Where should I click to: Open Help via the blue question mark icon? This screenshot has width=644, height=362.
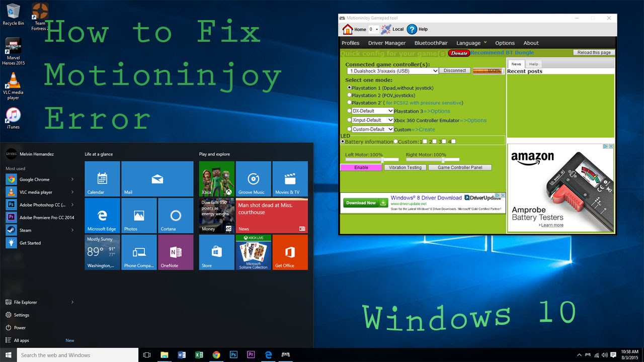tap(412, 29)
